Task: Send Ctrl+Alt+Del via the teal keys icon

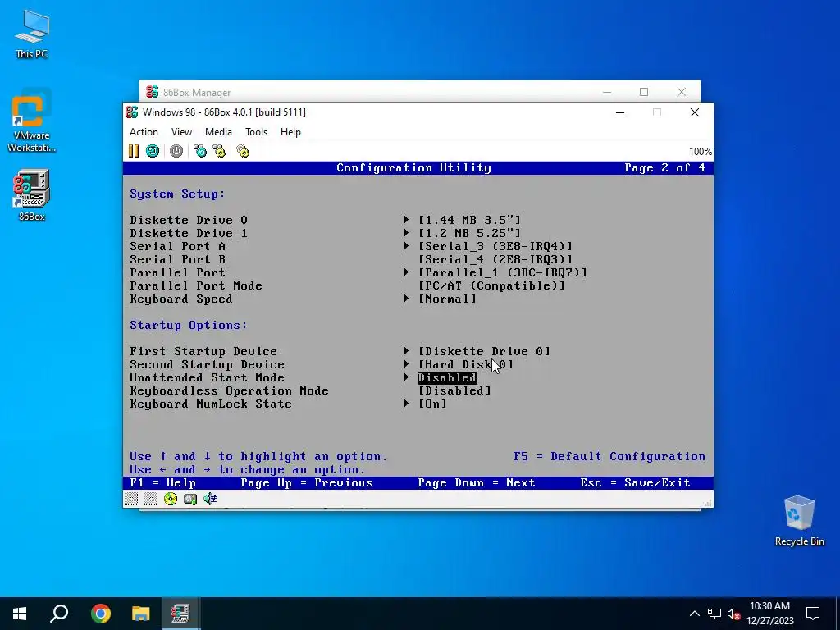Action: pos(200,151)
